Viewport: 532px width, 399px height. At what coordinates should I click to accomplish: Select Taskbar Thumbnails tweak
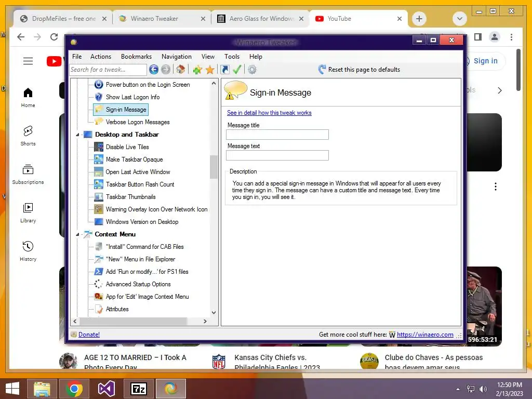pyautogui.click(x=130, y=197)
